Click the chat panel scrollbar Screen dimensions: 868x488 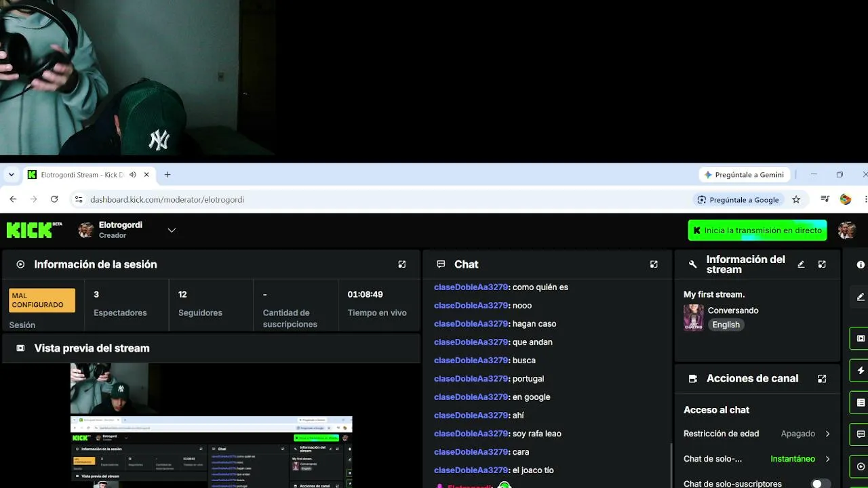[x=671, y=464]
